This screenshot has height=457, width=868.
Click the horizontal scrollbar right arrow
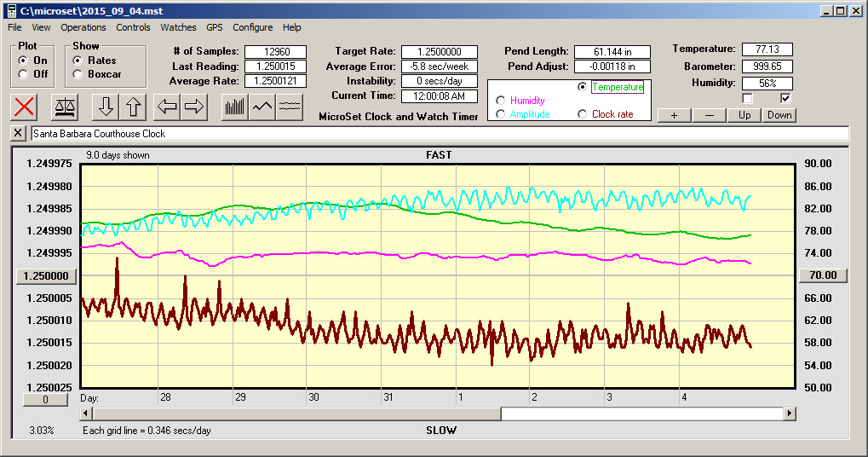coord(790,414)
